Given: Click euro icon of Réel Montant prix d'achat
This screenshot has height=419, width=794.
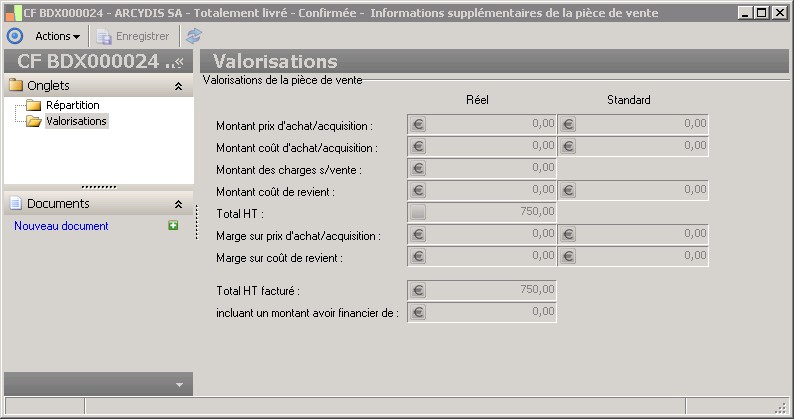Looking at the screenshot, I should [418, 124].
